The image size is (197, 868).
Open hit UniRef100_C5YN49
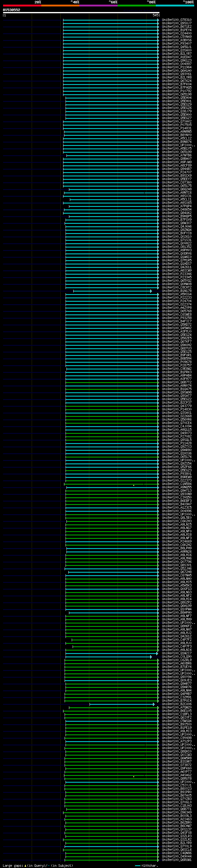tap(177, 37)
